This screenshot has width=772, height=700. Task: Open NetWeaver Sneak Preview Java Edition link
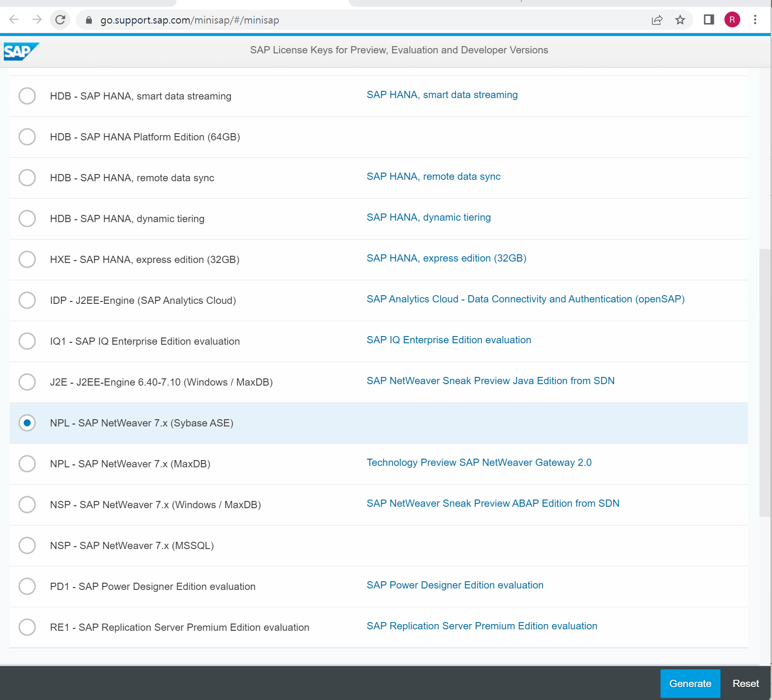point(490,381)
